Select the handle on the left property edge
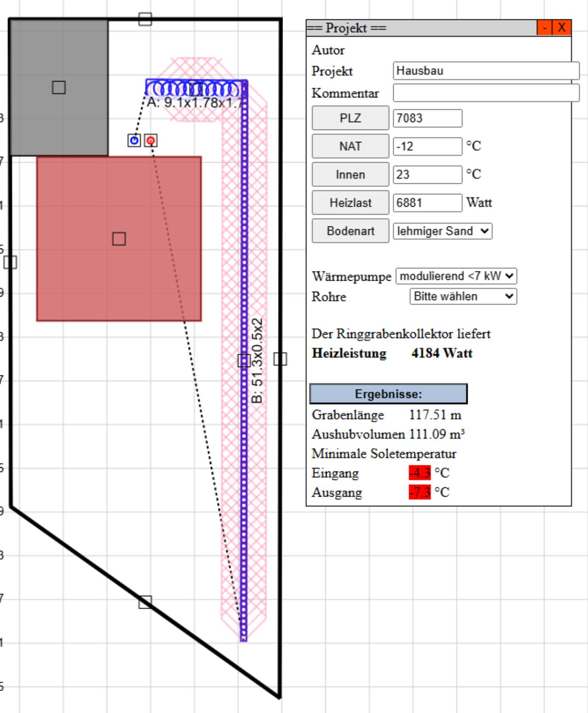The width and height of the screenshot is (588, 713). click(x=10, y=262)
